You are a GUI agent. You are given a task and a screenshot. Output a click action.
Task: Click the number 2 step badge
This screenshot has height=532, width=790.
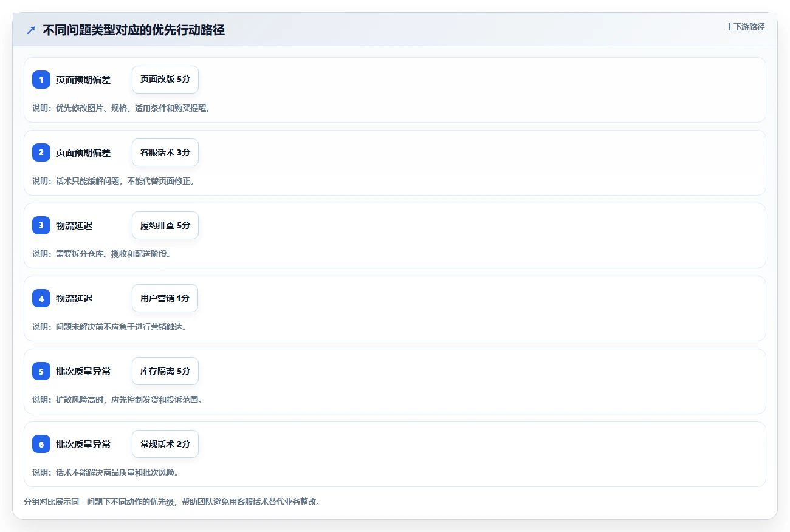pyautogui.click(x=41, y=152)
